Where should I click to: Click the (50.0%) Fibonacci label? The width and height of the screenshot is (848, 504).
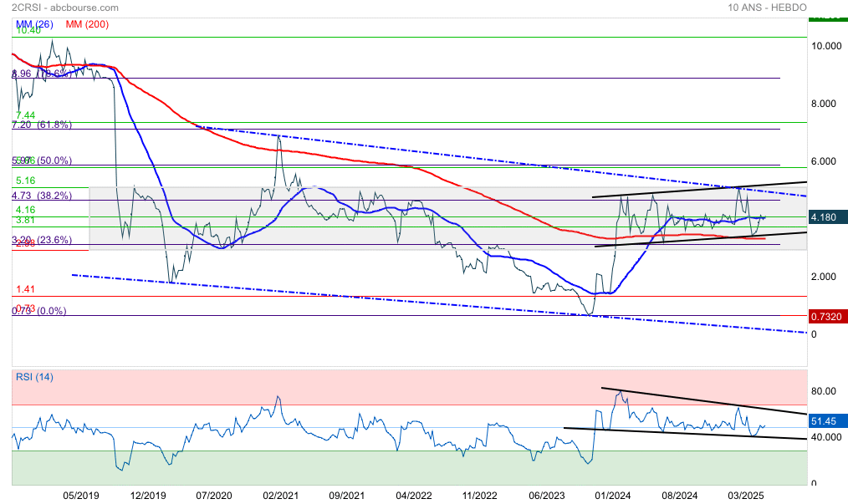coord(54,160)
